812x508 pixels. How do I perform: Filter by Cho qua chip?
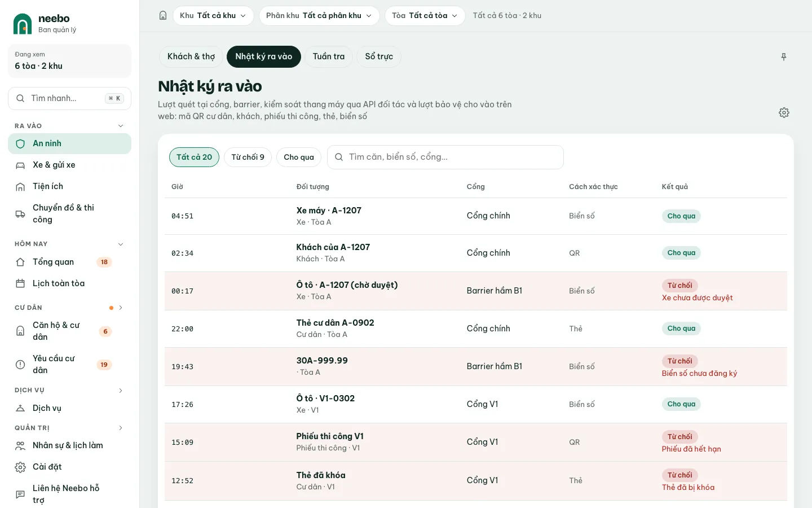point(299,157)
